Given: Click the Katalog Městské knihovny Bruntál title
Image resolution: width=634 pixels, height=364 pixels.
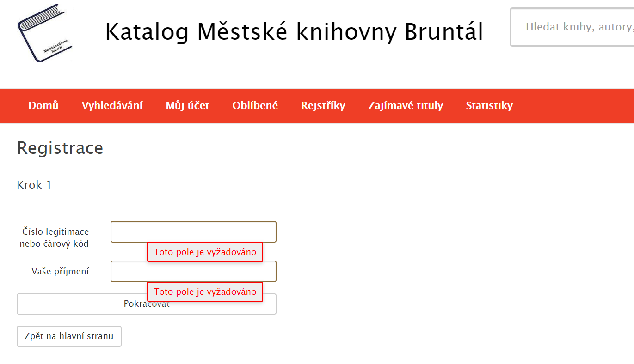Looking at the screenshot, I should click(294, 32).
